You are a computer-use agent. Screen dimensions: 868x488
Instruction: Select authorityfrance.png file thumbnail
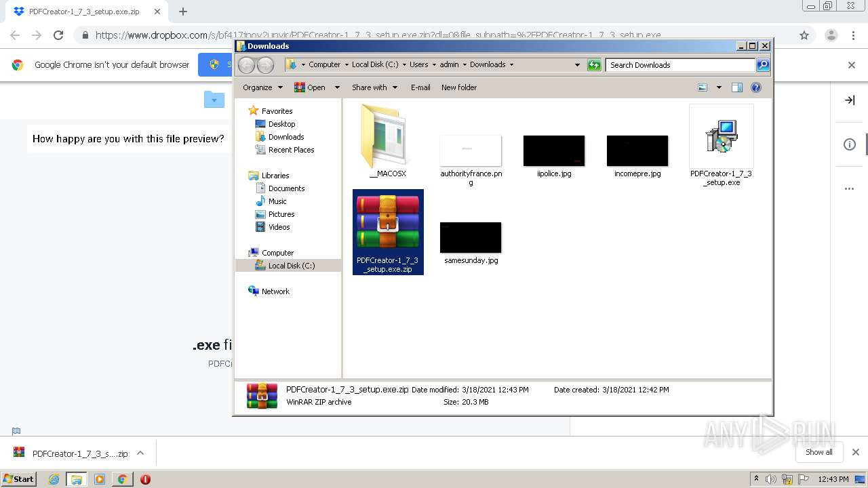click(471, 150)
